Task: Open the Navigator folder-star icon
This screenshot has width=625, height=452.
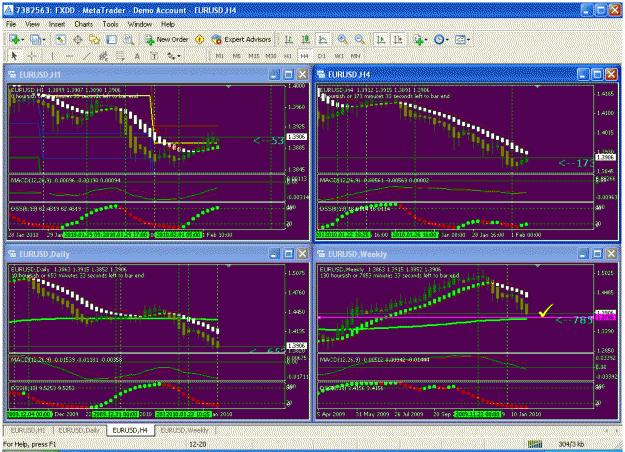Action: (x=94, y=39)
